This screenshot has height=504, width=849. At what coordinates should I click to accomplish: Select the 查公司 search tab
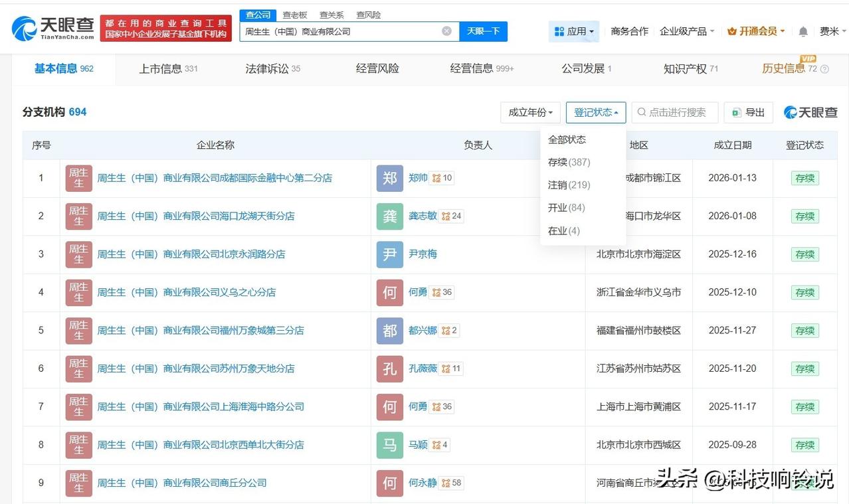(x=258, y=15)
